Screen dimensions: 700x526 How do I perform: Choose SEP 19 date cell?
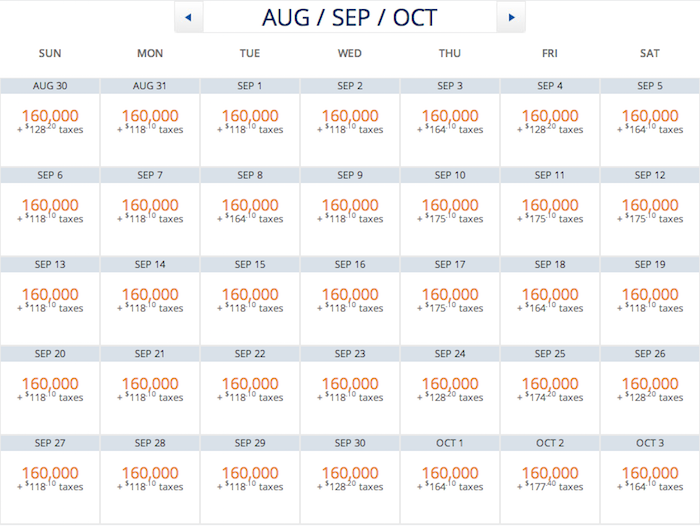pos(650,301)
